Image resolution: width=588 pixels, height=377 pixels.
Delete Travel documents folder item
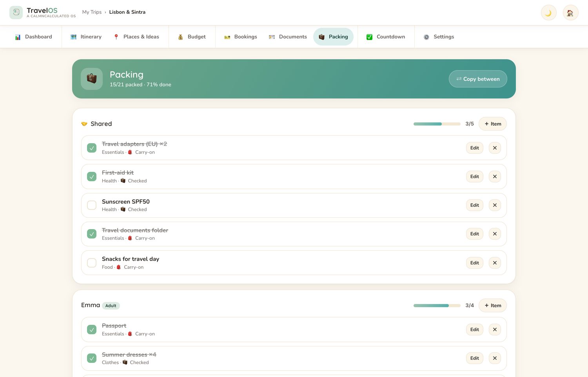495,234
